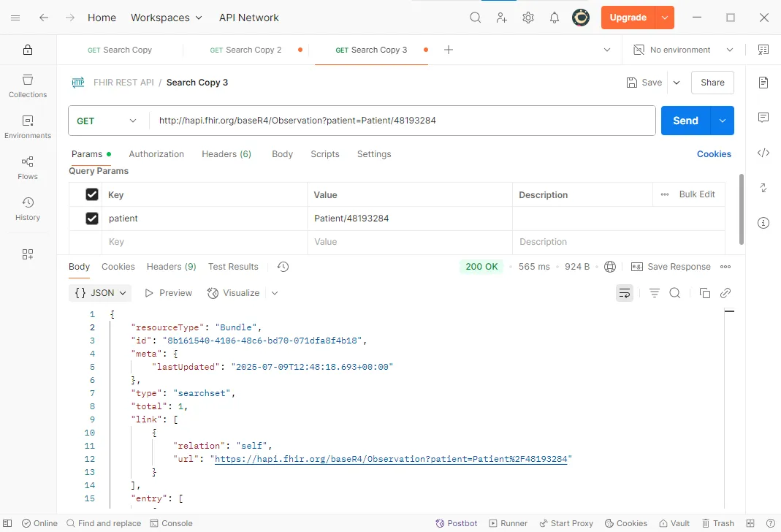Screen dimensions: 781x532
Task: Open the environment quick look icon
Action: 763,49
